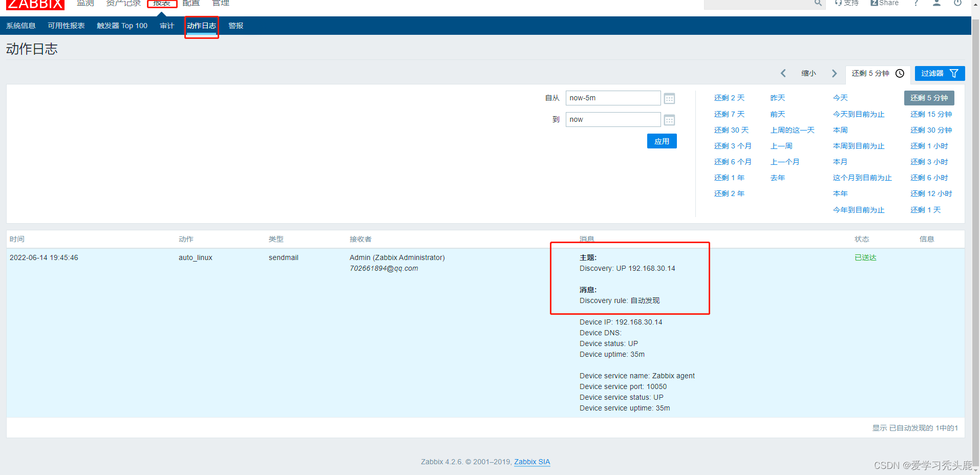Open the Zabbix SIA footer link
The width and height of the screenshot is (980, 475).
click(x=532, y=462)
